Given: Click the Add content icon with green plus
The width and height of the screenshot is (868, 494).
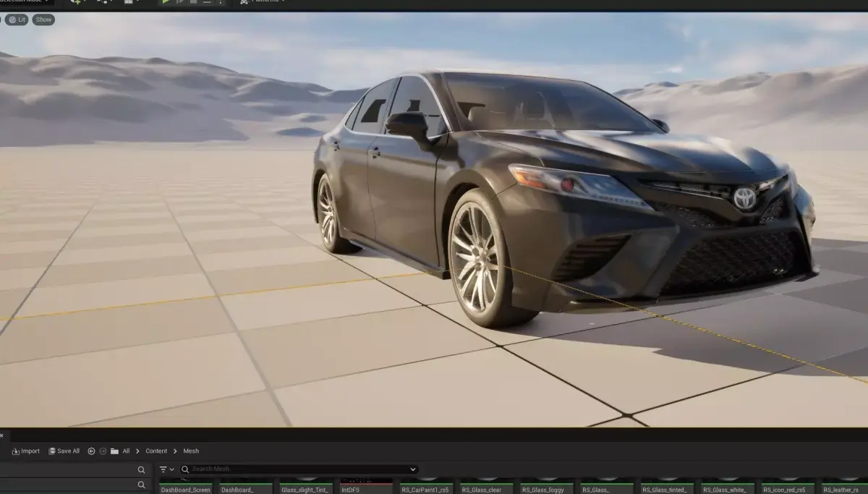Looking at the screenshot, I should 76,2.
